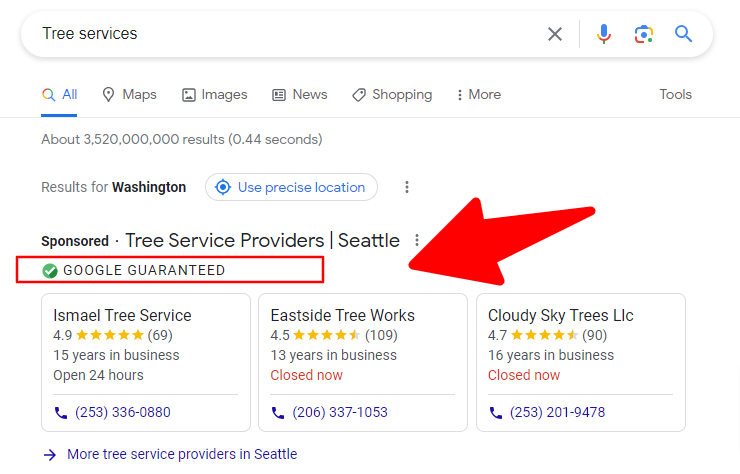Click 'Closed now' on Eastside Tree Works card

(306, 375)
